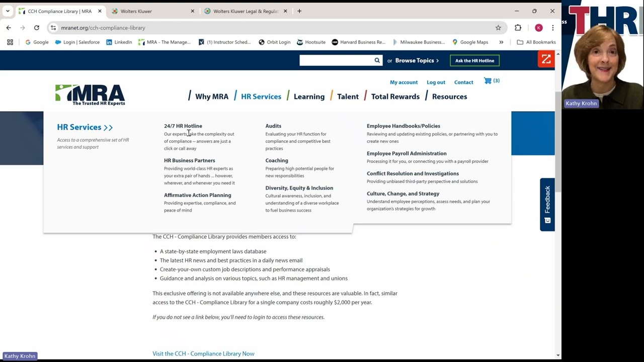This screenshot has width=644, height=362.
Task: Show more bookmarks chevron
Action: (501, 42)
